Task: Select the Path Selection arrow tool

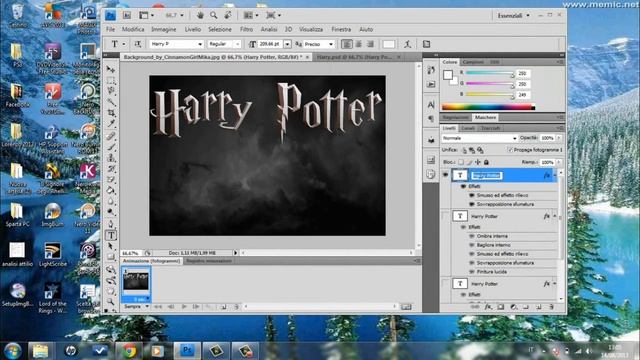Action: [x=111, y=246]
